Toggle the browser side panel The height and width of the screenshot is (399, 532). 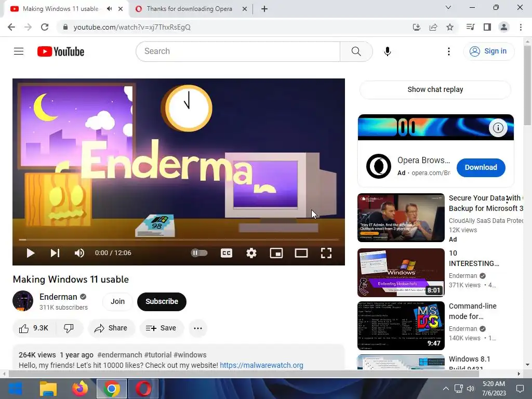(x=487, y=27)
